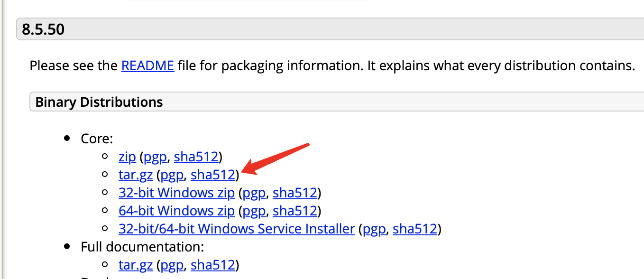Download the Core zip distribution

127,157
